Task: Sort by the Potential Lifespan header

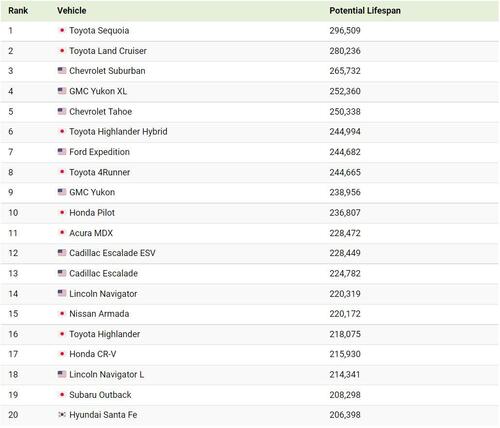Action: (365, 11)
